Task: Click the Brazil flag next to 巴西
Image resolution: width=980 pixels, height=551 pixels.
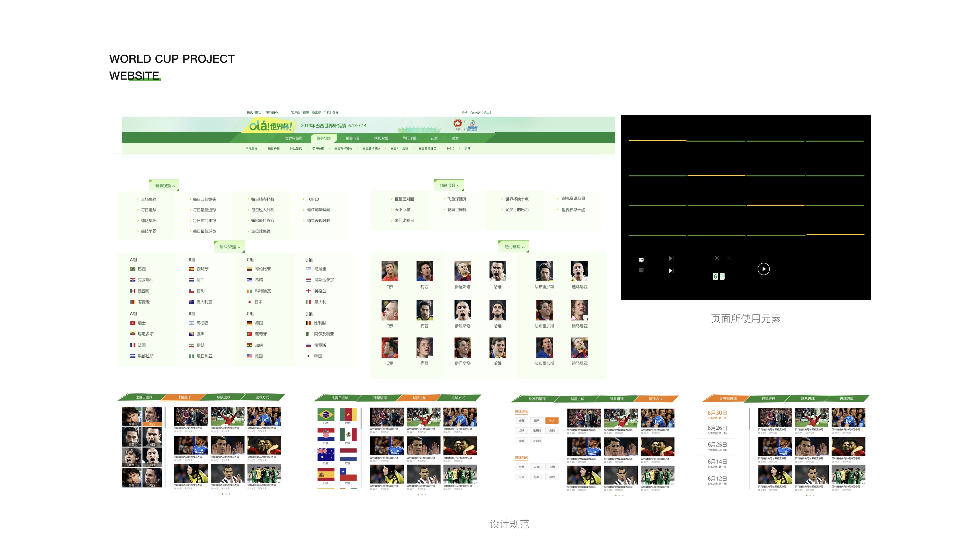Action: coord(133,269)
